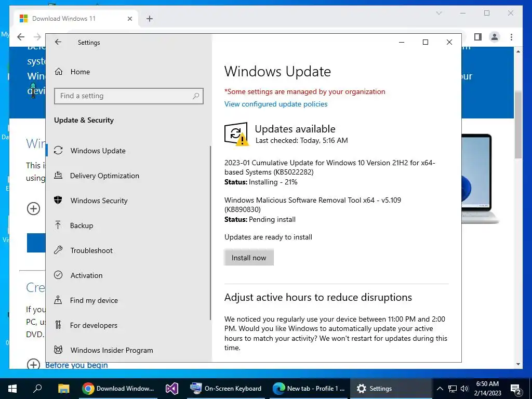Toggle Chrome side panel icon
Screen dimensions: 532x399
pyautogui.click(x=478, y=37)
